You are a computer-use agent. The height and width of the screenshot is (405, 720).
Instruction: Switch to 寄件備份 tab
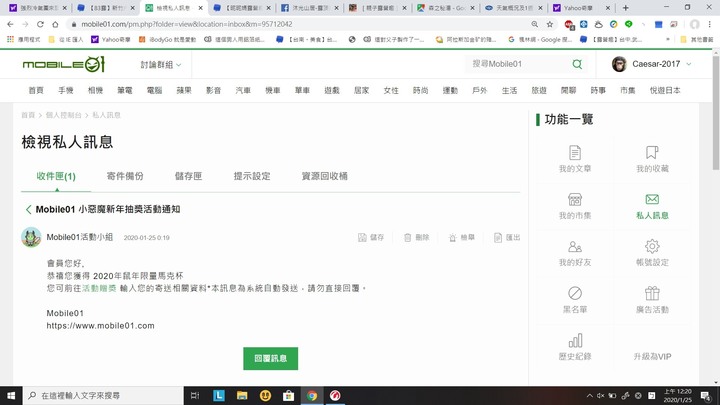click(x=125, y=176)
